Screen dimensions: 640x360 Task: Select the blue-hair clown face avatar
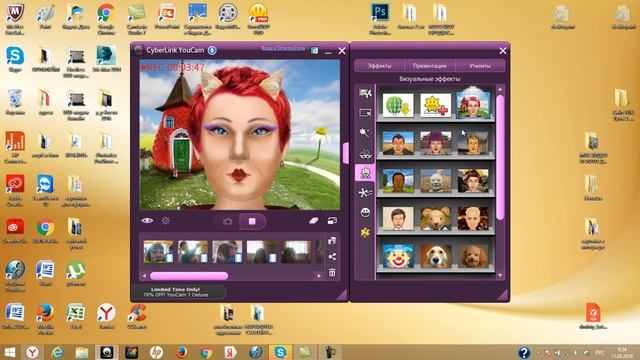(x=398, y=256)
